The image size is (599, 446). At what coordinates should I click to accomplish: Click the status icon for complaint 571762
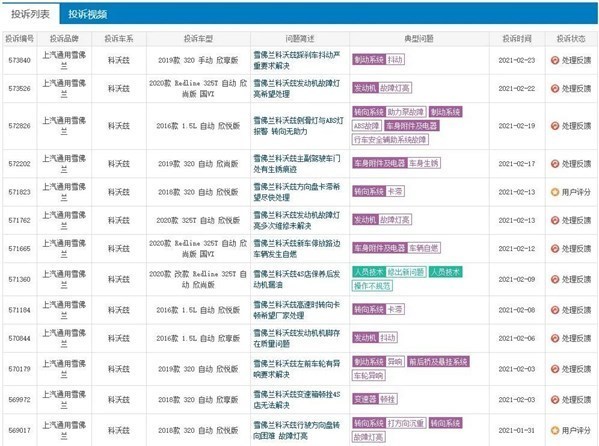555,220
